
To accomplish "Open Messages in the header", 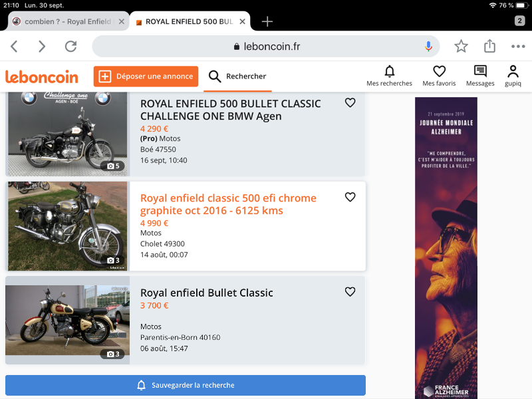I will pos(480,76).
